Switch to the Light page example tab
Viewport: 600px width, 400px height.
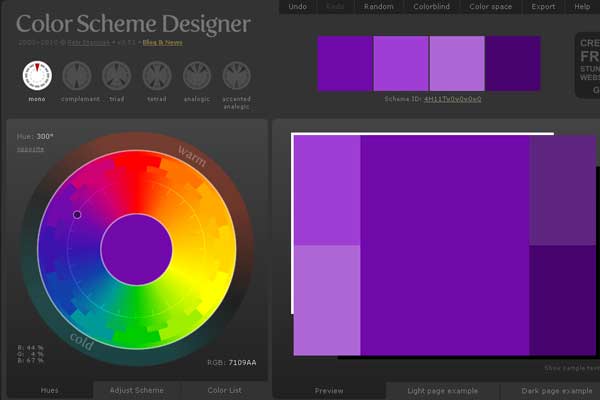point(442,391)
